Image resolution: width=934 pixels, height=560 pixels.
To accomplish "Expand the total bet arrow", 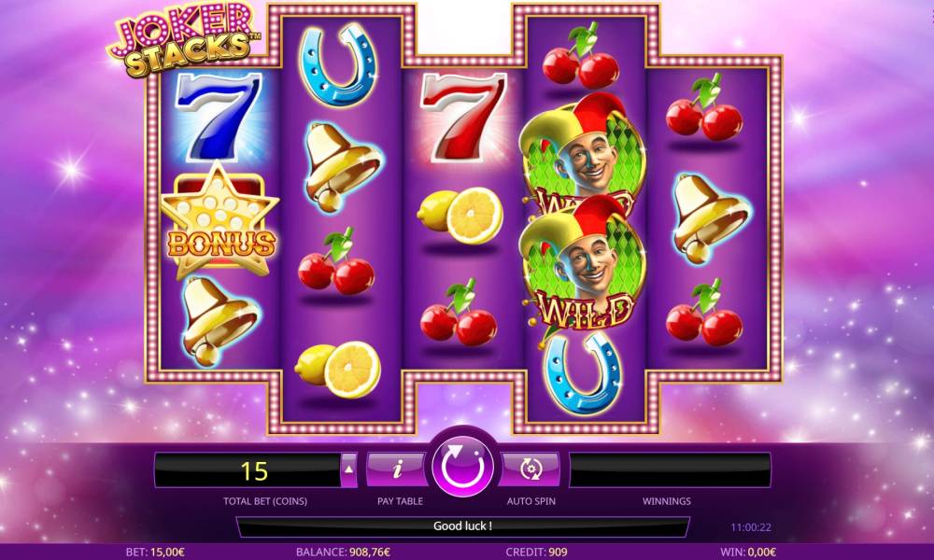I will click(348, 469).
